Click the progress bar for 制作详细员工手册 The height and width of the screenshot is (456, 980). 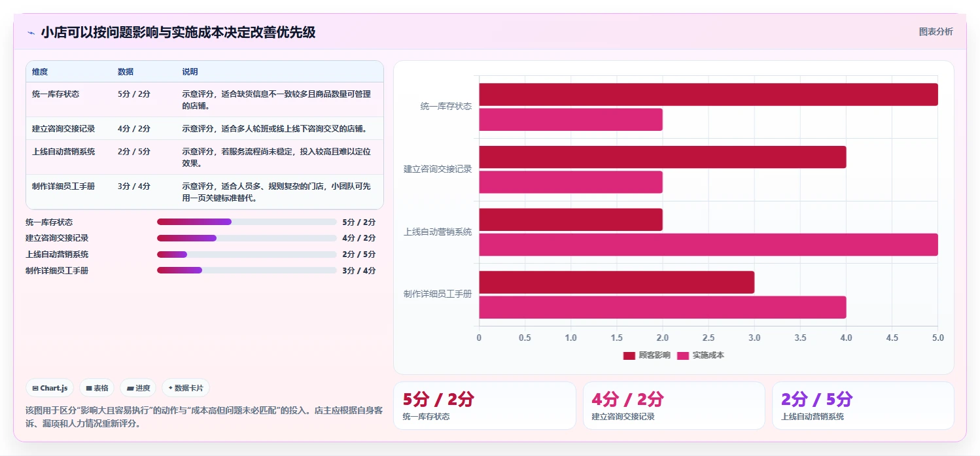pos(247,270)
